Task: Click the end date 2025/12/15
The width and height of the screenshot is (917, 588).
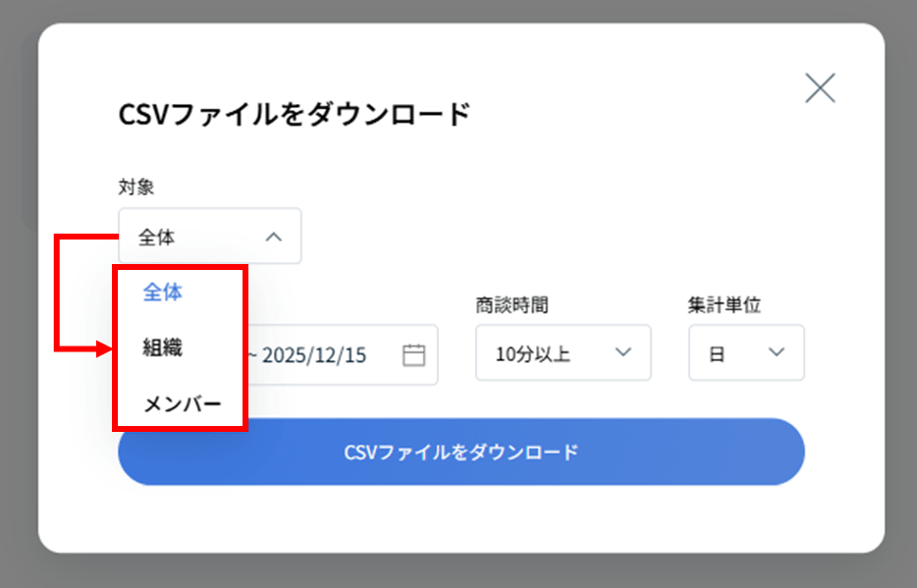Action: click(314, 354)
